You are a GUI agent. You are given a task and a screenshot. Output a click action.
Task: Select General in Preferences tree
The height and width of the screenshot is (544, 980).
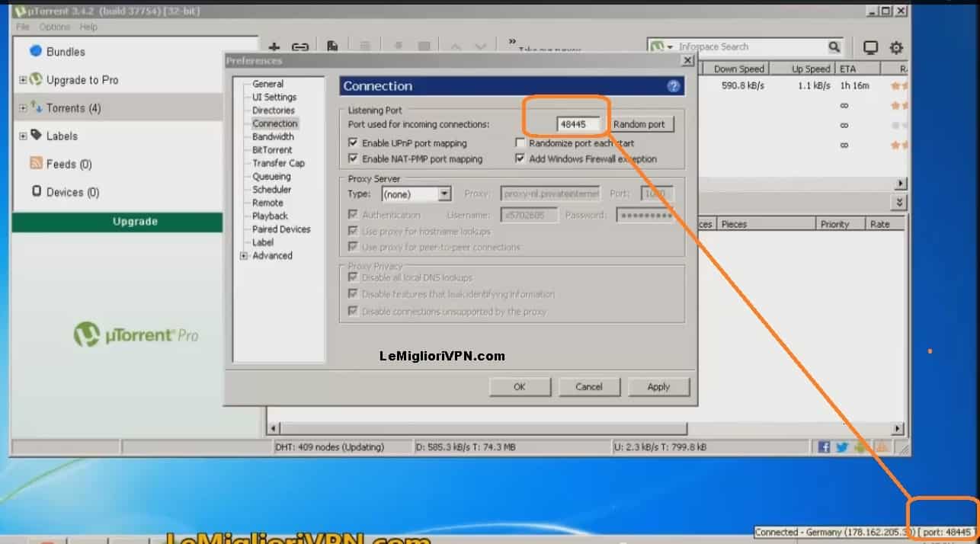tap(268, 84)
